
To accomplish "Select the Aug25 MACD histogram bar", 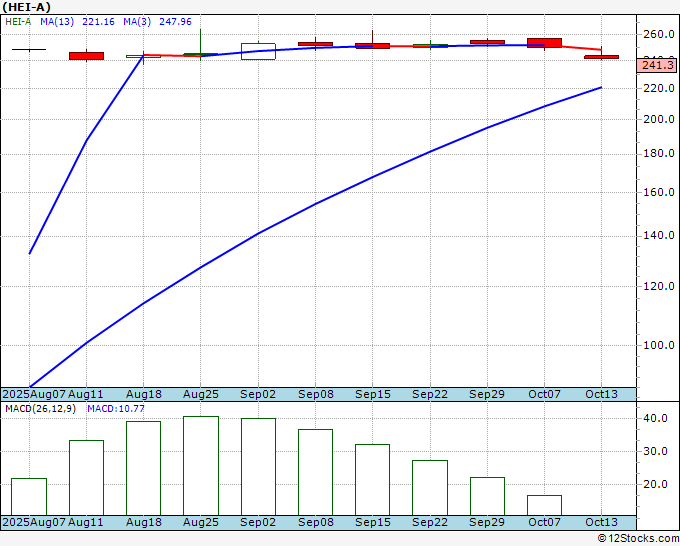I will coord(201,466).
